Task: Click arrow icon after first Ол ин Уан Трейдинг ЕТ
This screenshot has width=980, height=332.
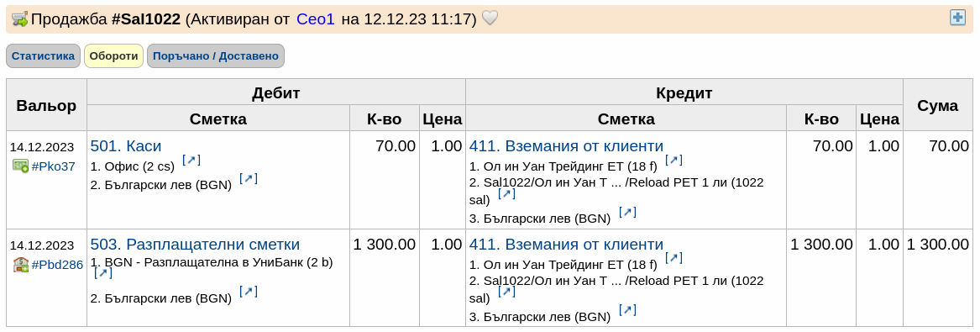Action: click(673, 160)
